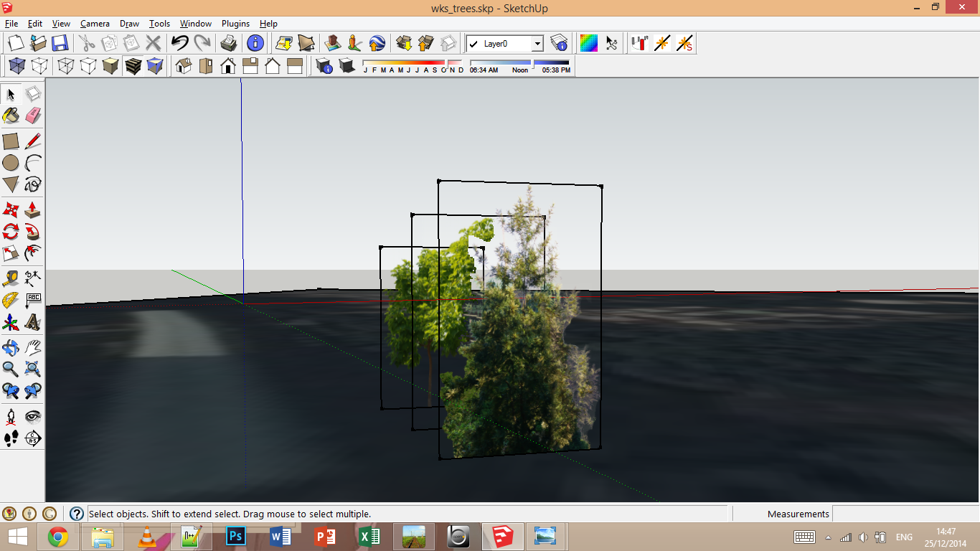This screenshot has height=551, width=980.
Task: Switch to Shaded face style
Action: coord(110,67)
